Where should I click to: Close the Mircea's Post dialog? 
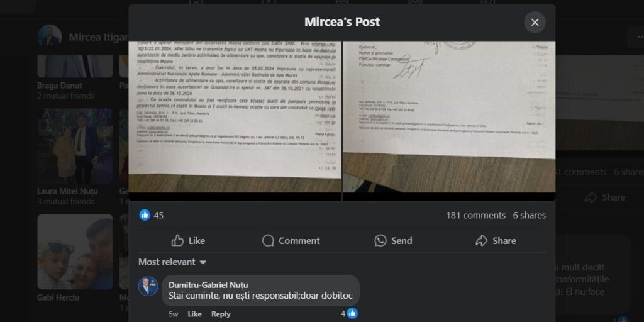point(535,23)
